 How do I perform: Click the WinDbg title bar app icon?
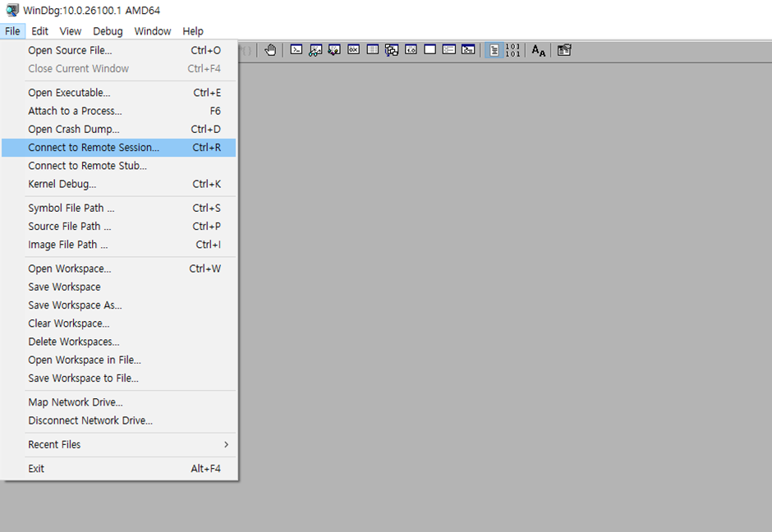[12, 11]
